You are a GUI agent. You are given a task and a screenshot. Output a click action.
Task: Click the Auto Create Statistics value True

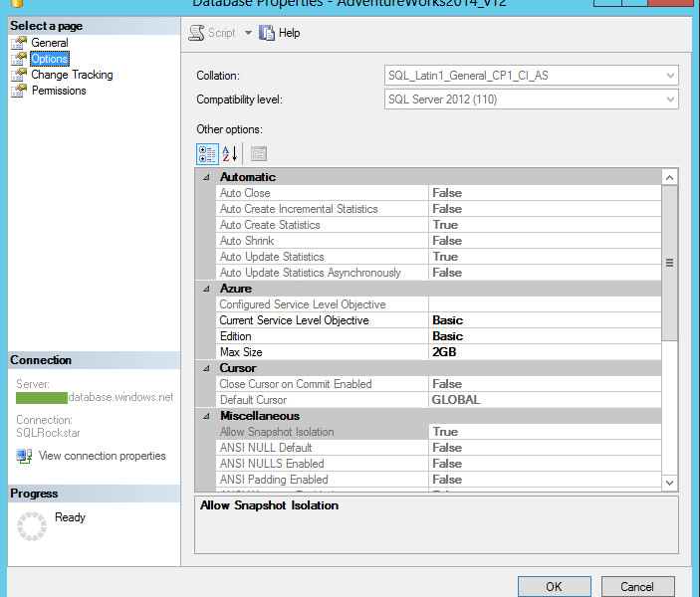coord(445,225)
